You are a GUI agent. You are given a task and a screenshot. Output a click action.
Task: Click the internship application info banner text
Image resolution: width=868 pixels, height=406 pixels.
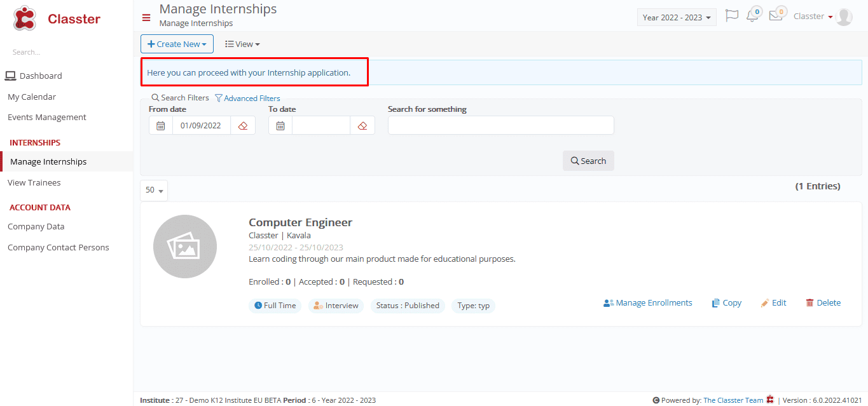(x=249, y=72)
